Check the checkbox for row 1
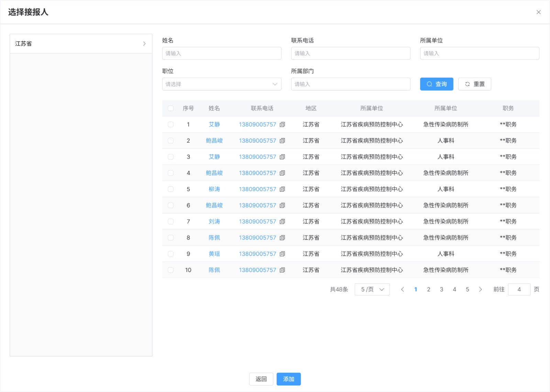The height and width of the screenshot is (392, 550). pos(170,124)
